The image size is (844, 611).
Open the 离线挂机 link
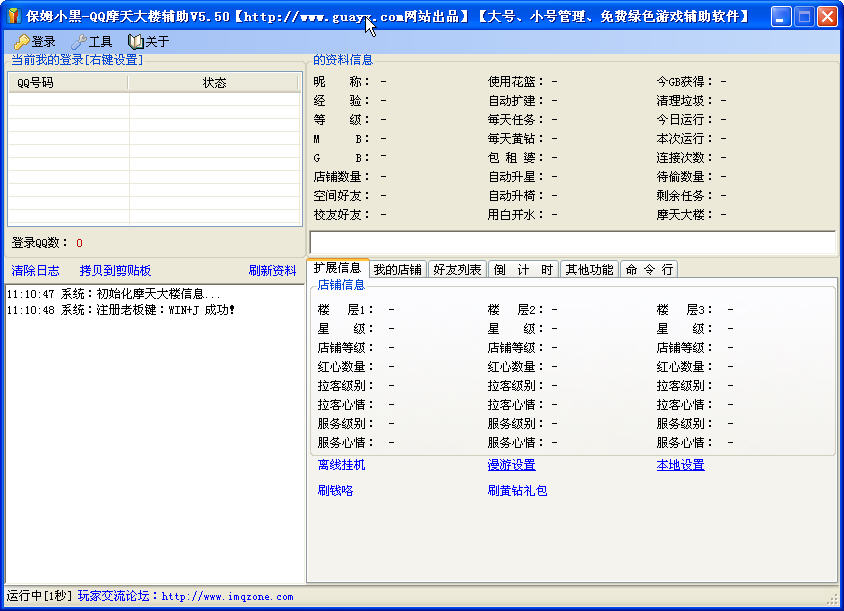point(341,465)
